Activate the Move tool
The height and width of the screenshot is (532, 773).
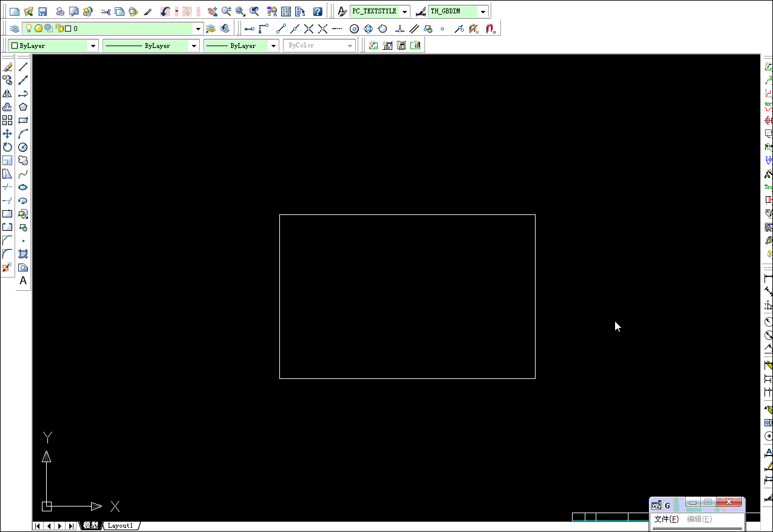point(7,134)
